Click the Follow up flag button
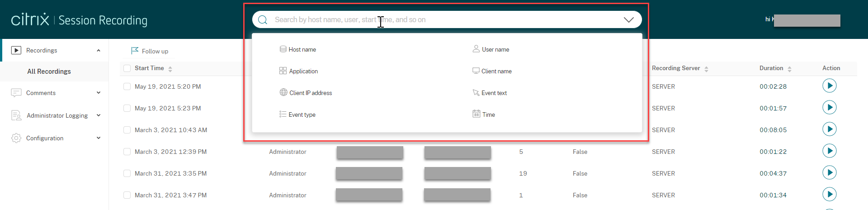The width and height of the screenshot is (868, 210). click(150, 51)
